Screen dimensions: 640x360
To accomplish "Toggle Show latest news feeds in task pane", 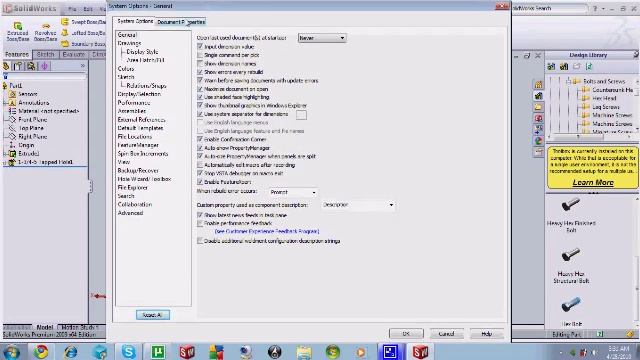I will point(200,215).
